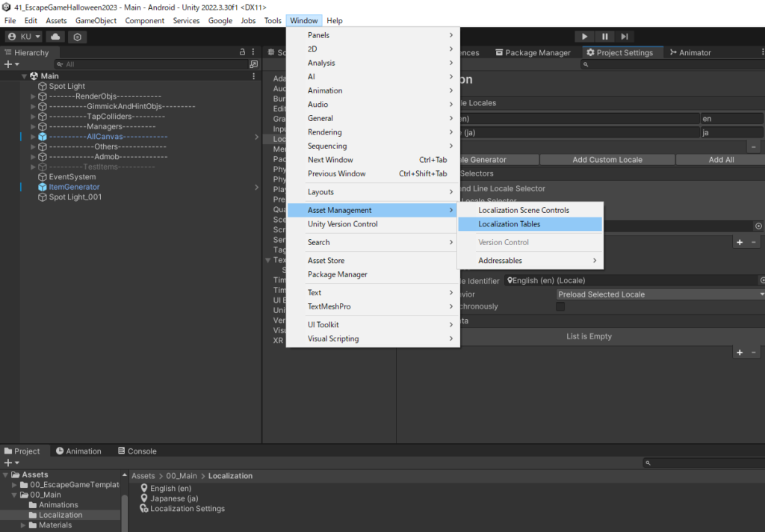
Task: Click the search-mode icon right of Hierarchy search
Action: [254, 64]
